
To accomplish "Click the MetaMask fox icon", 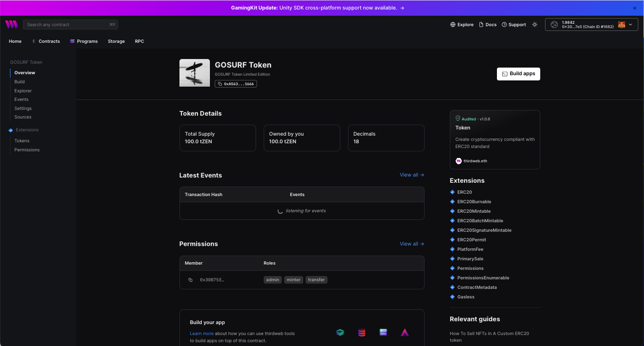I will (622, 25).
